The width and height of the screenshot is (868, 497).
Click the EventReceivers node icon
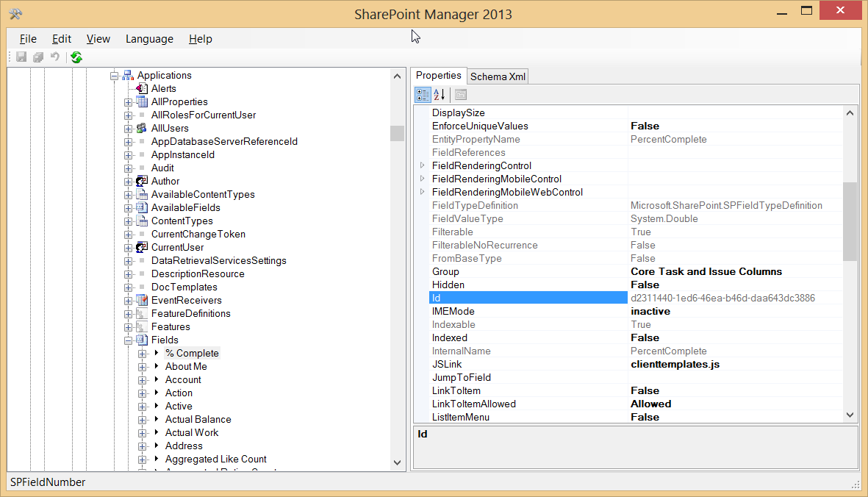click(142, 300)
